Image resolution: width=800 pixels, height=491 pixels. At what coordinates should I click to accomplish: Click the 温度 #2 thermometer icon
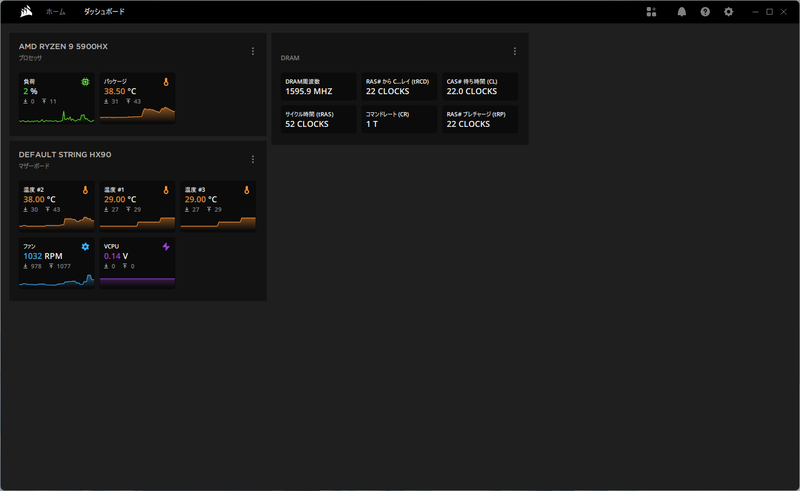[x=85, y=190]
